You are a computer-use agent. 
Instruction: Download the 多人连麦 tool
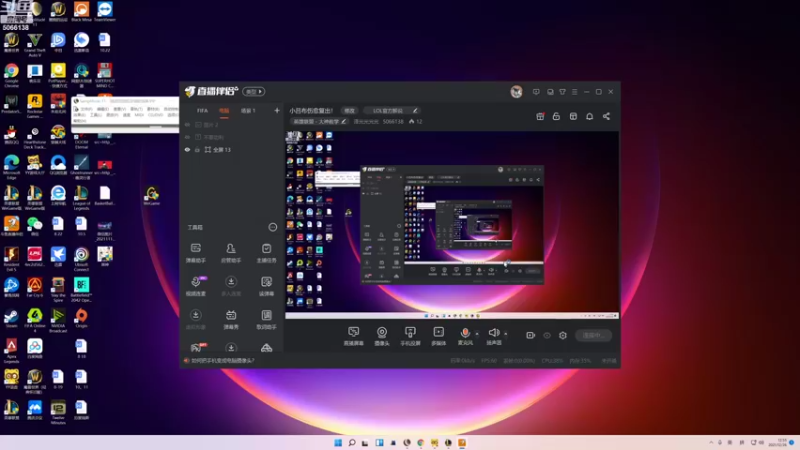point(231,286)
